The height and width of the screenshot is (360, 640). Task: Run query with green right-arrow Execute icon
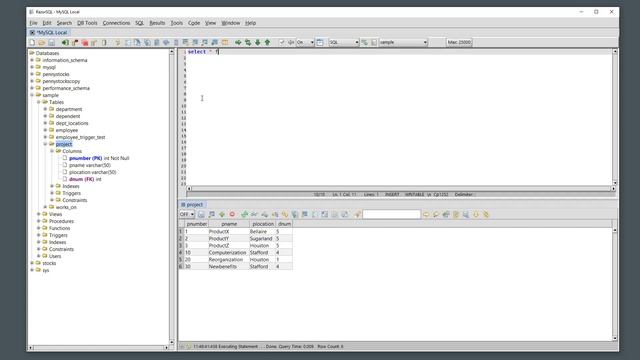238,42
